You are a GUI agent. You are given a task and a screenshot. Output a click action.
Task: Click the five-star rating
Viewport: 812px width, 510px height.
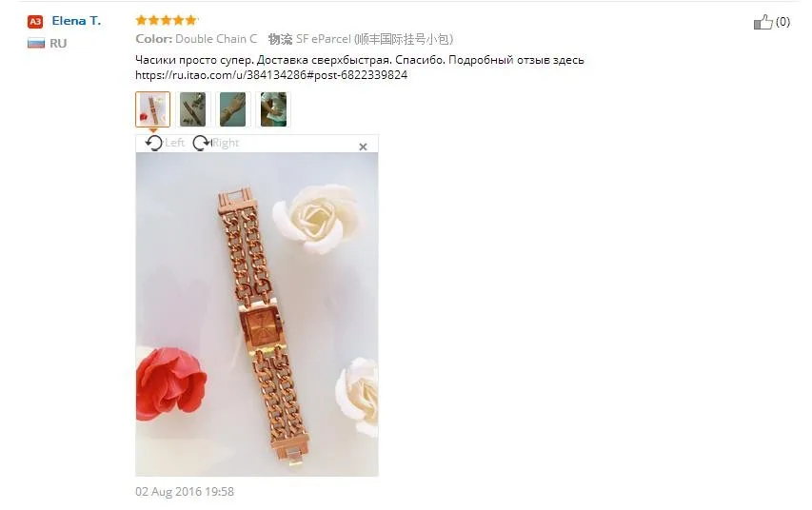167,20
